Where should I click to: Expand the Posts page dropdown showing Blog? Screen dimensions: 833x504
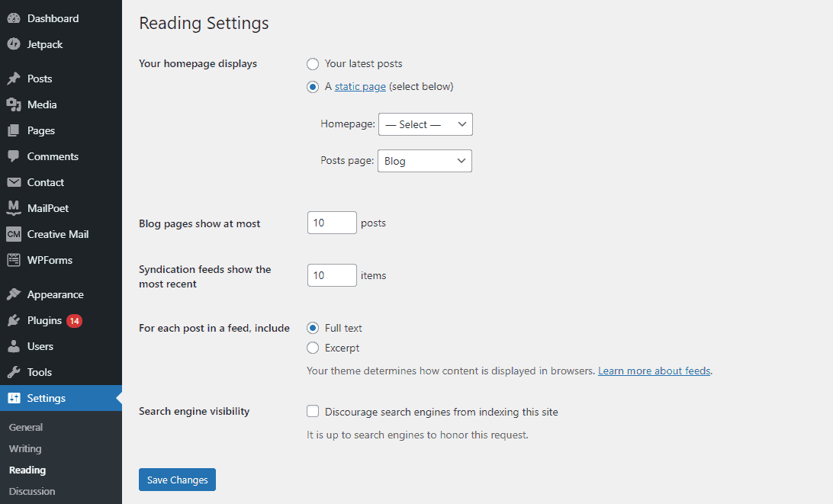(x=425, y=161)
